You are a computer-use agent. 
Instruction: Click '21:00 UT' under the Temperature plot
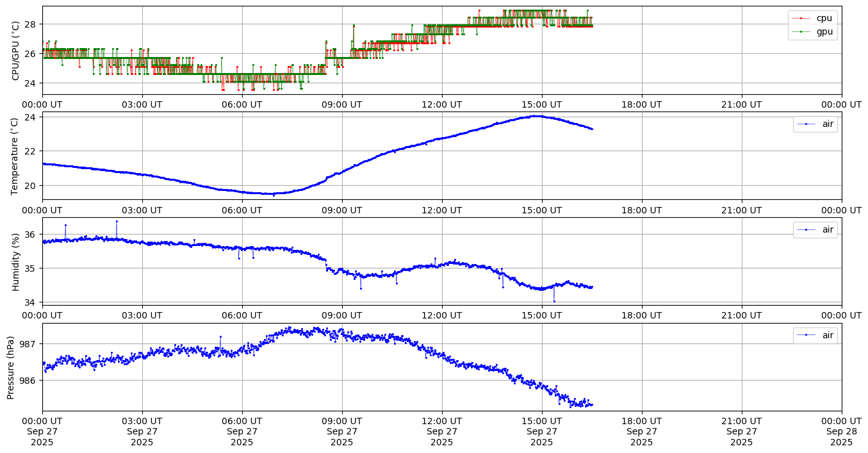(x=742, y=210)
